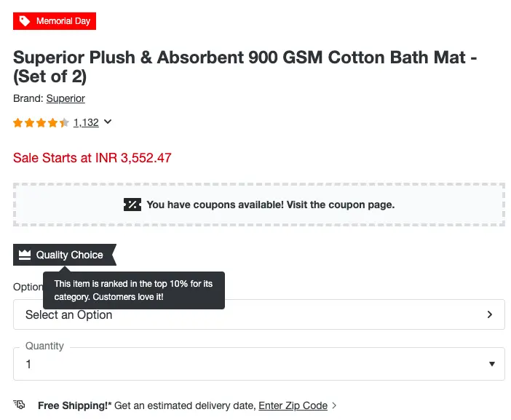The image size is (511, 420).
Task: Click the Quality Choice crown icon
Action: coord(25,255)
